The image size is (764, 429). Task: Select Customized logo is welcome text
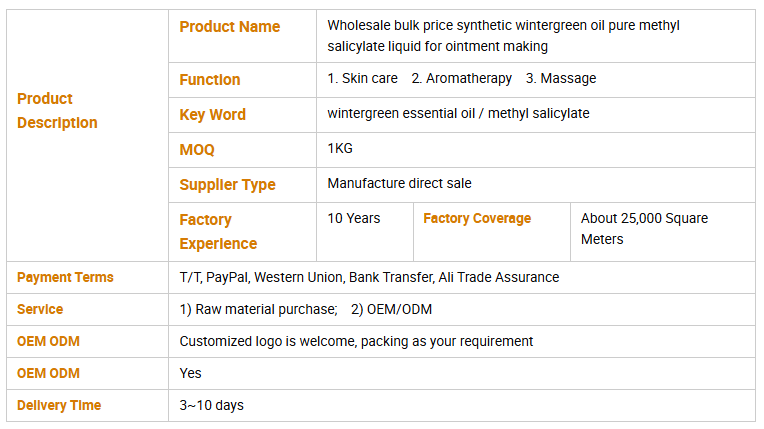[x=356, y=342]
